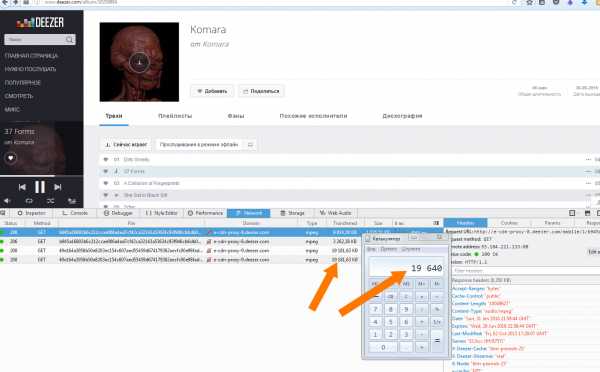Go back to previous track
The width and height of the screenshot is (600, 372).
[x=22, y=187]
